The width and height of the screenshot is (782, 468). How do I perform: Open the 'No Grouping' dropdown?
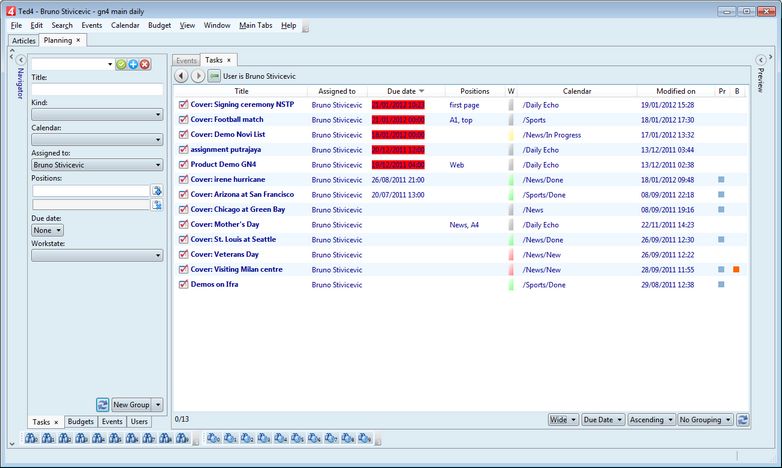[x=705, y=420]
